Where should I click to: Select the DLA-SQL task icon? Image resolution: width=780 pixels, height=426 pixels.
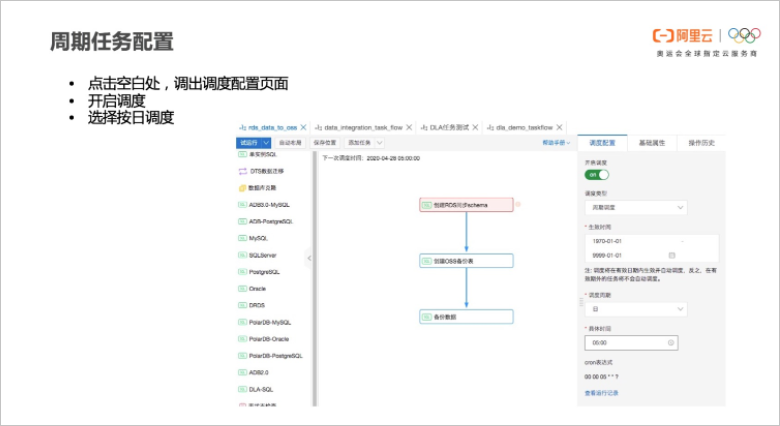click(x=242, y=389)
